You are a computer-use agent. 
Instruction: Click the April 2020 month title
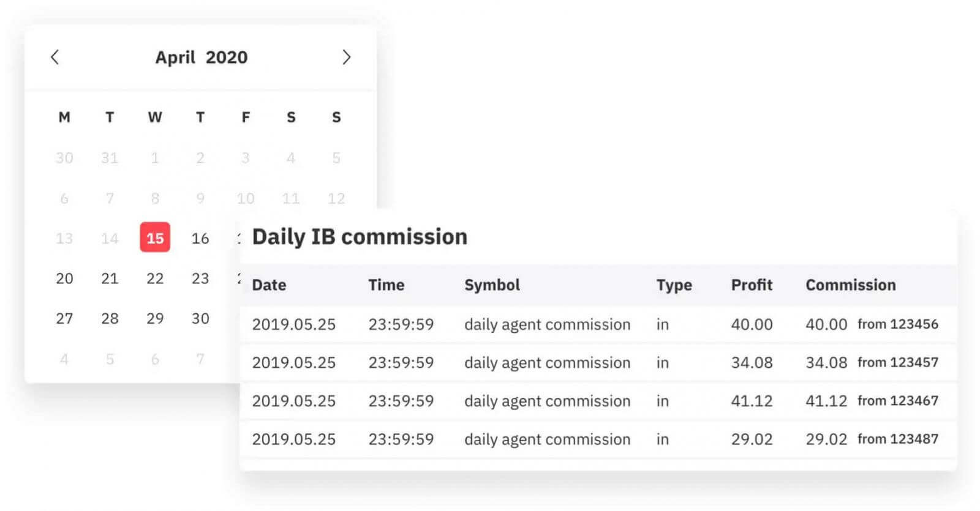pos(201,58)
